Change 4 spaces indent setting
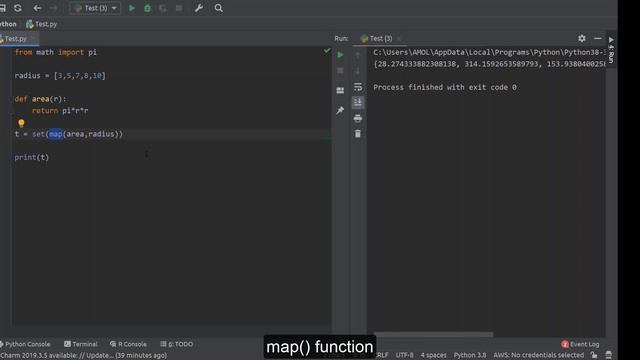 433,355
